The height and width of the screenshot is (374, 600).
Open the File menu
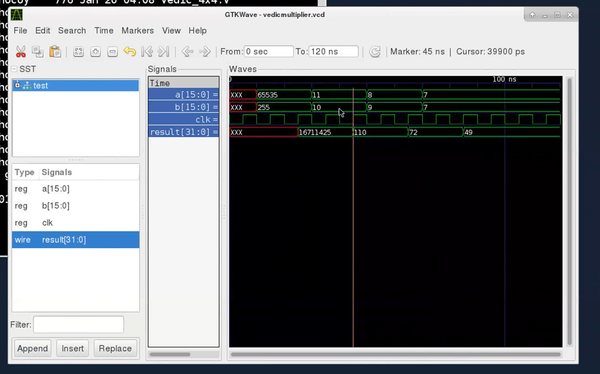click(x=20, y=31)
